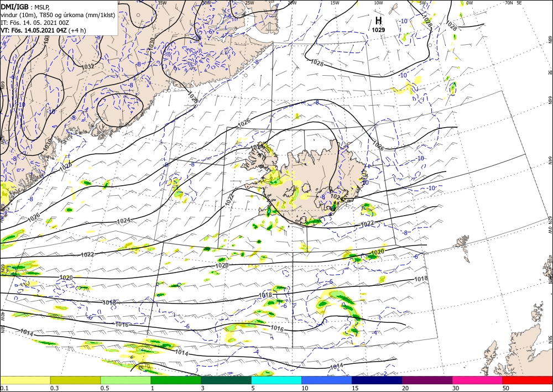Select the purple 20–30 legend color band
The image size is (553, 392).
tap(427, 380)
